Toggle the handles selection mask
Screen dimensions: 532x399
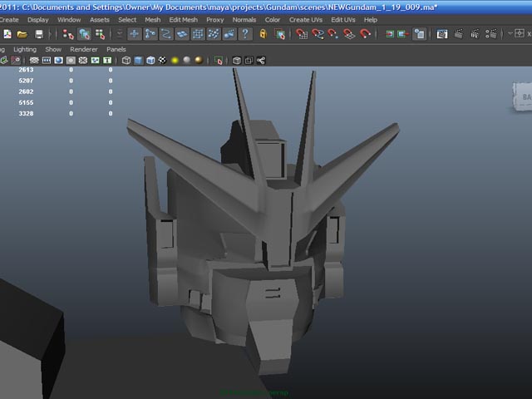point(135,34)
